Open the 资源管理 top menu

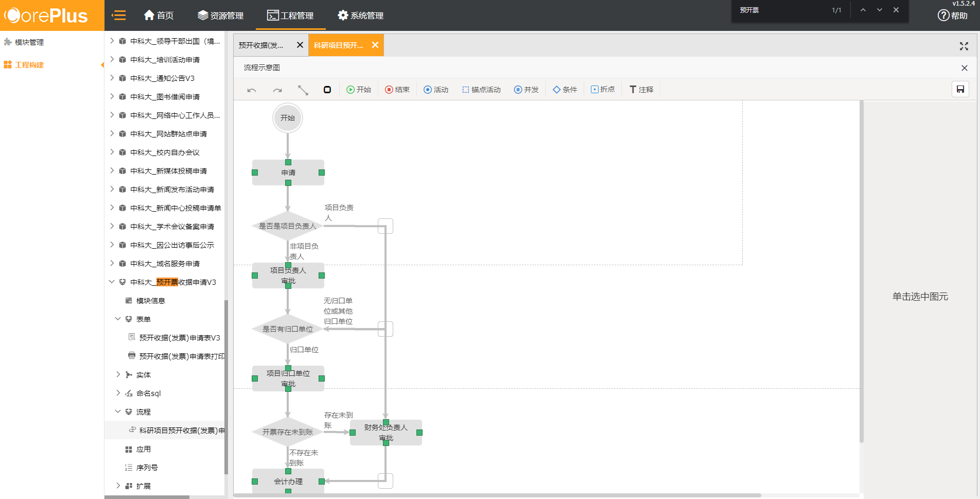220,15
